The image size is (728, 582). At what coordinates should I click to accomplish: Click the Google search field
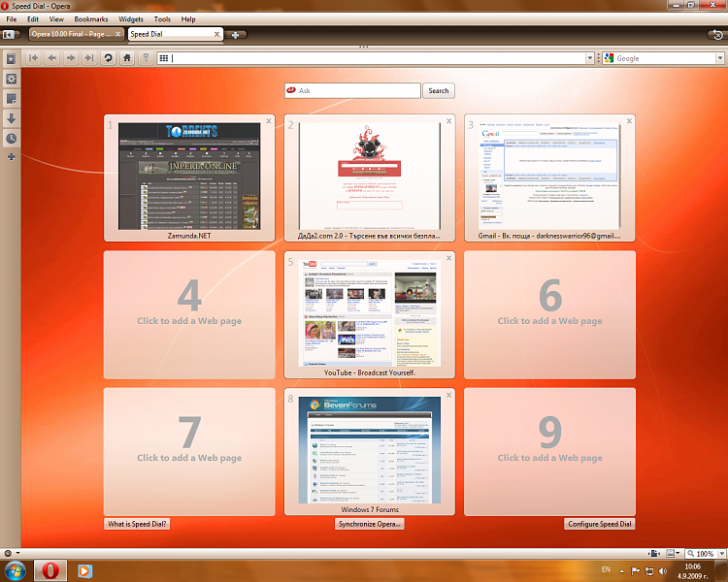click(664, 58)
